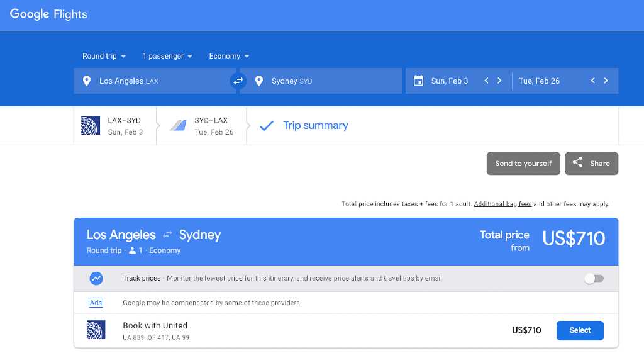Go to previous day for Sun, Feb 3
The height and width of the screenshot is (353, 644).
point(486,81)
